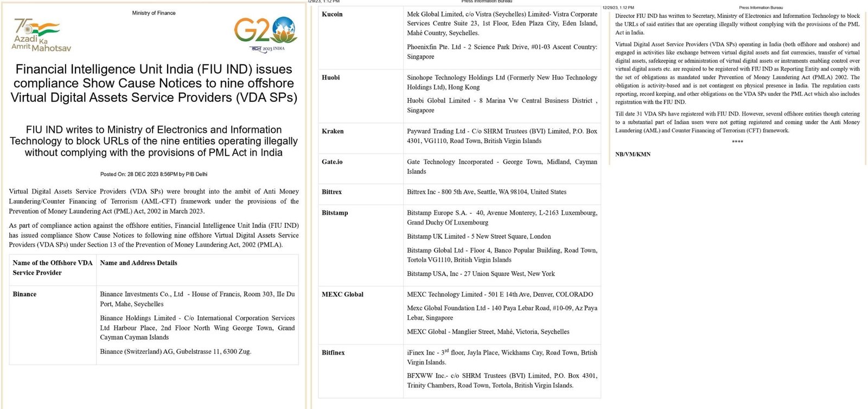The image size is (868, 409).
Task: Click 'MEXC Technology Limited - 501 E 14th Ave' entry
Action: pos(500,295)
